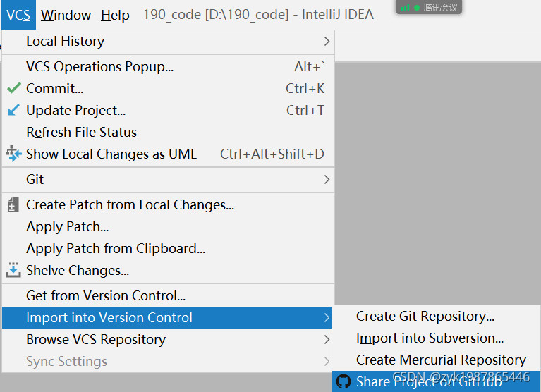Screen dimensions: 541x392
Task: Select Create Patch from Local Changes
Action: point(168,204)
